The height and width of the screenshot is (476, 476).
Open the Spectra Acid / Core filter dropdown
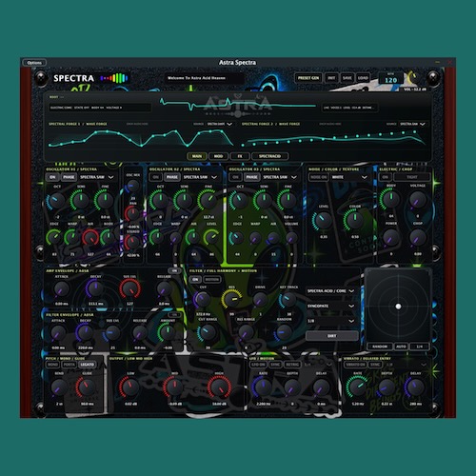point(330,291)
